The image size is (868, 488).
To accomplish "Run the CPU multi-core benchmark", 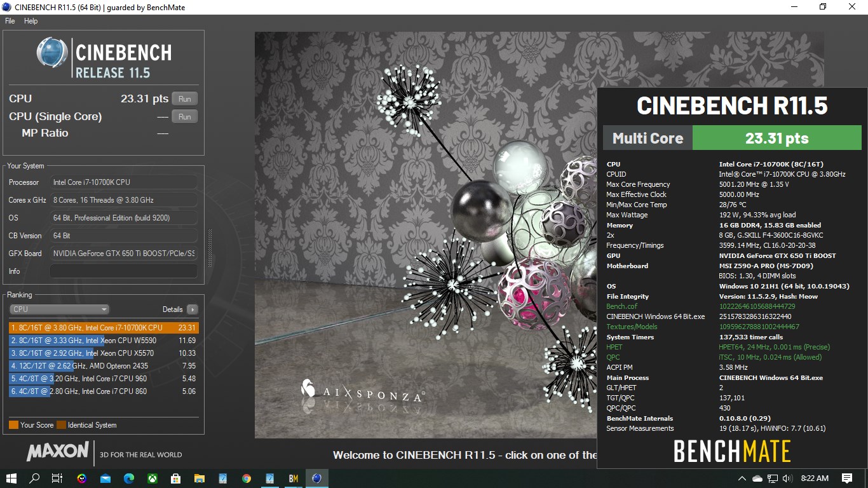I will tap(185, 98).
